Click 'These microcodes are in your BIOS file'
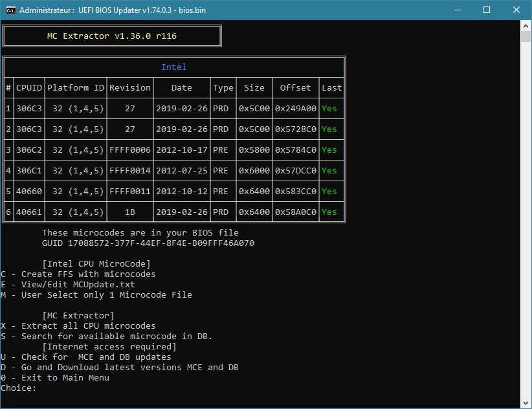 140,232
